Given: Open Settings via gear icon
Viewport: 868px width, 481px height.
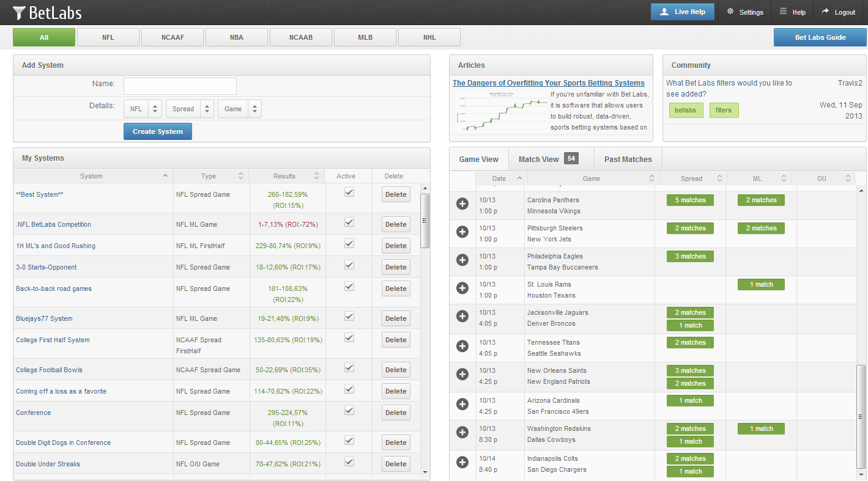Looking at the screenshot, I should coord(730,12).
